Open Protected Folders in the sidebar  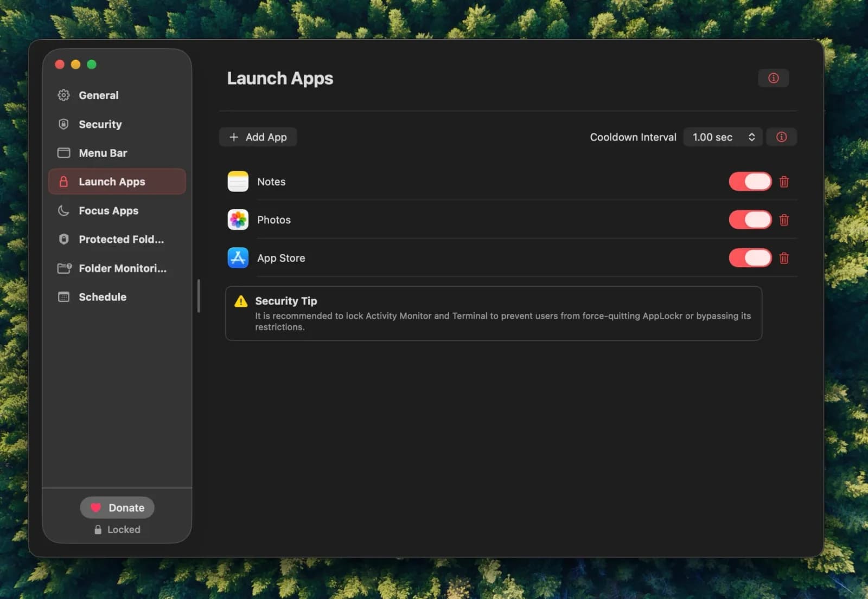(117, 239)
